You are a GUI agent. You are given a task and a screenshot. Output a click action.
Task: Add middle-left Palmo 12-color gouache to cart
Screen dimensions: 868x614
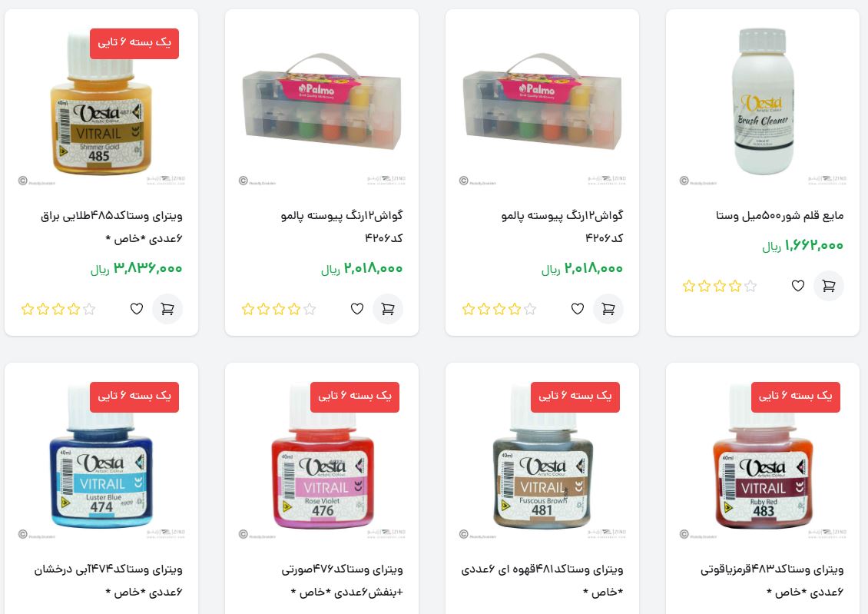(387, 309)
